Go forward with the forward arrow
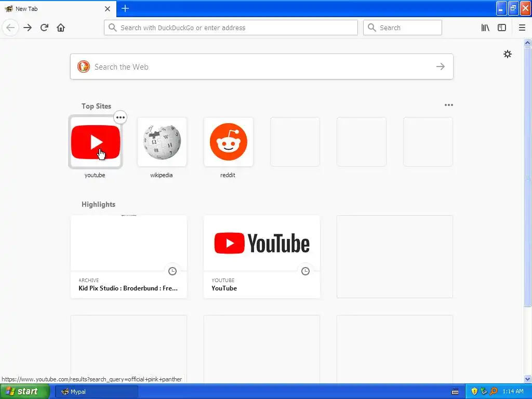Viewport: 532px width, 399px height. [x=28, y=28]
